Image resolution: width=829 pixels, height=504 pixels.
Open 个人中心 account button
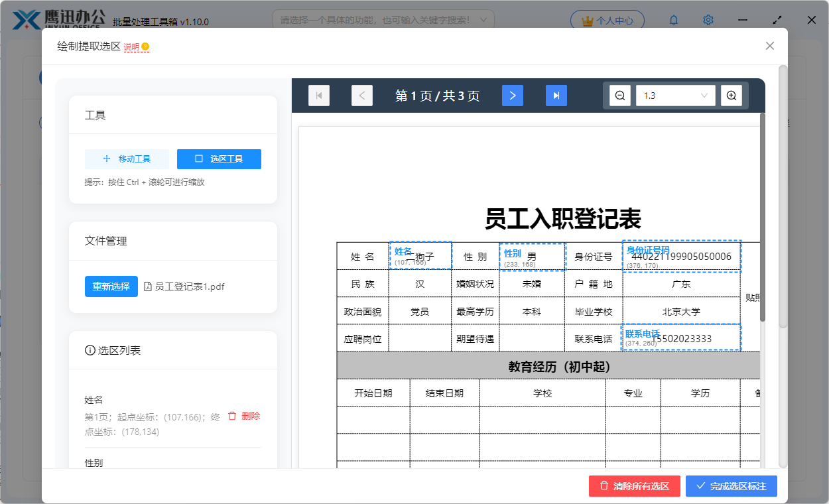point(607,21)
